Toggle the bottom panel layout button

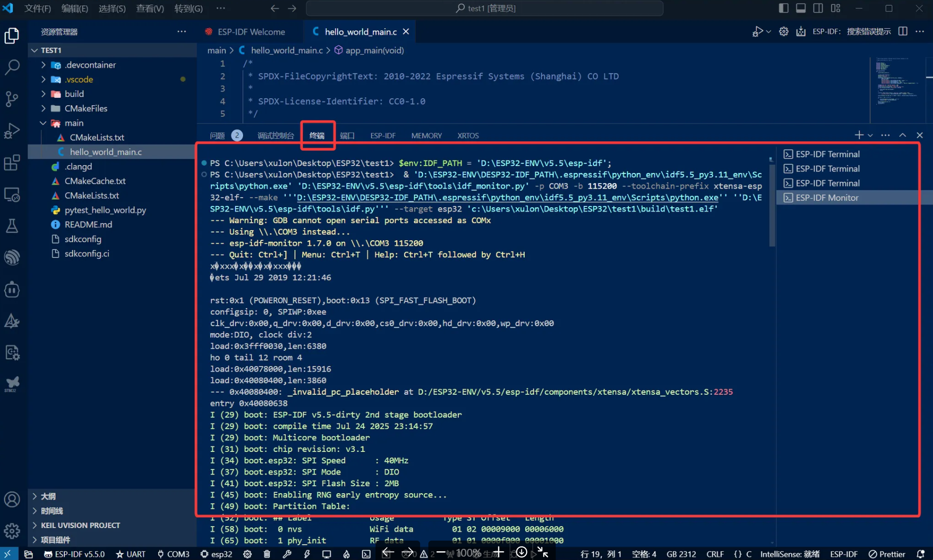[x=801, y=8]
